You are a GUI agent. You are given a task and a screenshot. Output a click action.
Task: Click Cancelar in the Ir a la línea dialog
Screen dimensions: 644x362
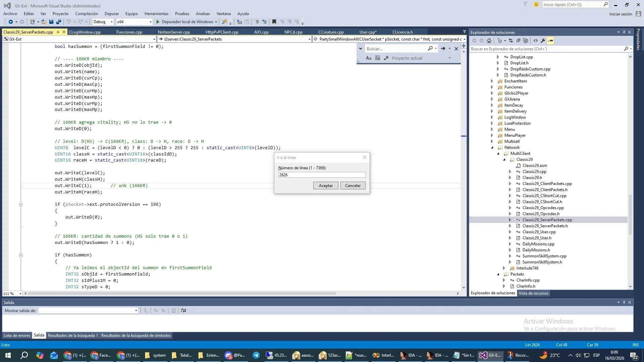(x=353, y=186)
